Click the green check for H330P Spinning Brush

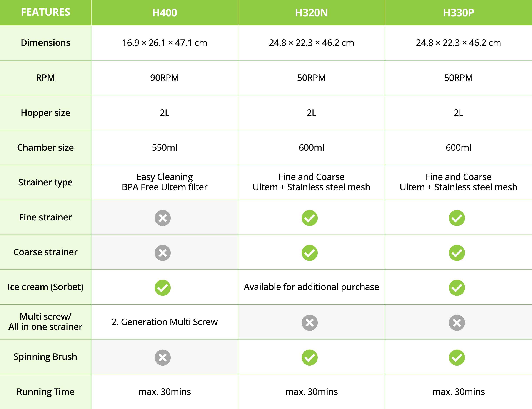click(457, 357)
